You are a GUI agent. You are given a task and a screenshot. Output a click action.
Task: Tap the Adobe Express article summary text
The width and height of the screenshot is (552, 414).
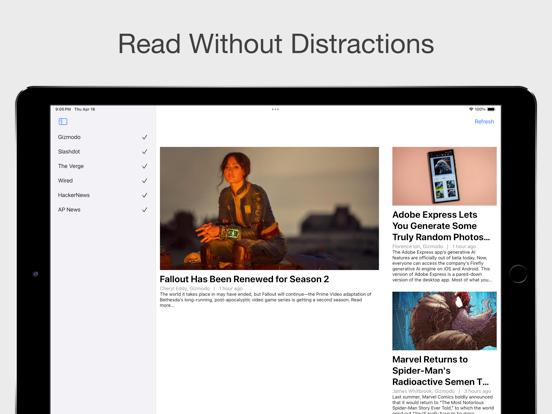coord(442,266)
